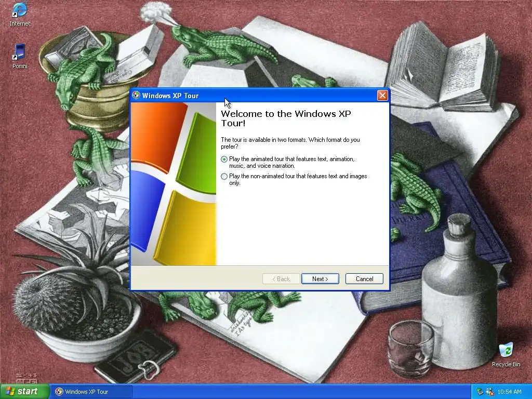Image resolution: width=532 pixels, height=399 pixels.
Task: Select the non-animated tour radio option
Action: point(224,177)
